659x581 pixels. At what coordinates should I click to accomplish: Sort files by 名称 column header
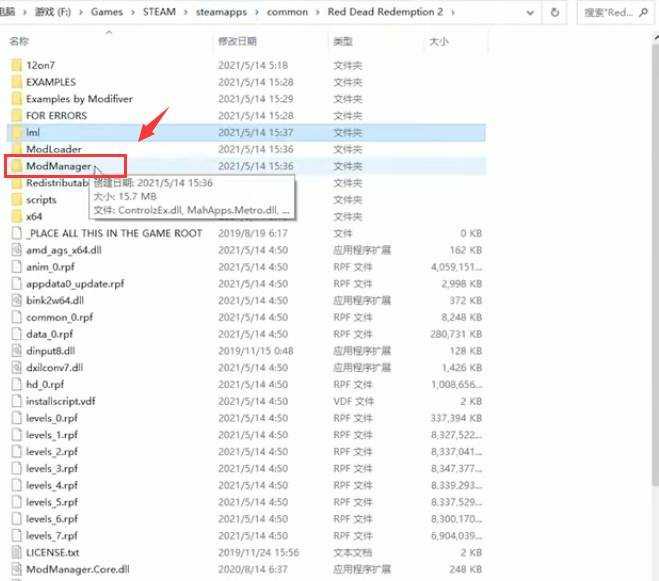(x=19, y=42)
